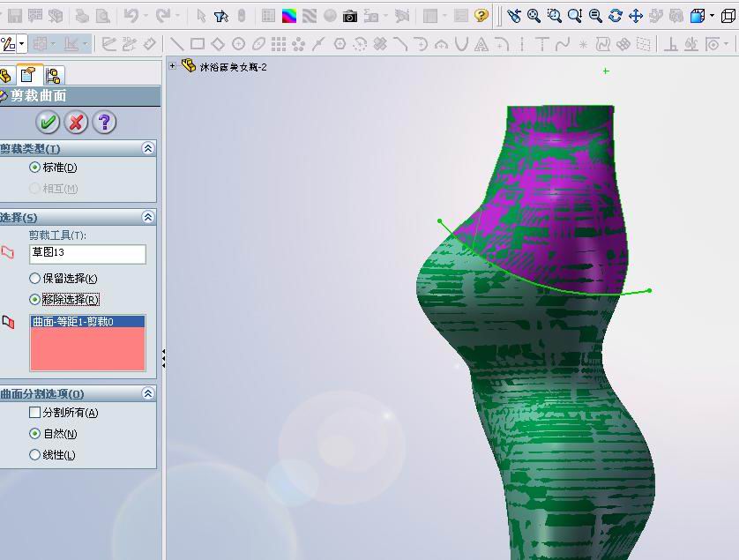Expand the flyout feature tree plus box
739x560 pixels.
tap(173, 66)
